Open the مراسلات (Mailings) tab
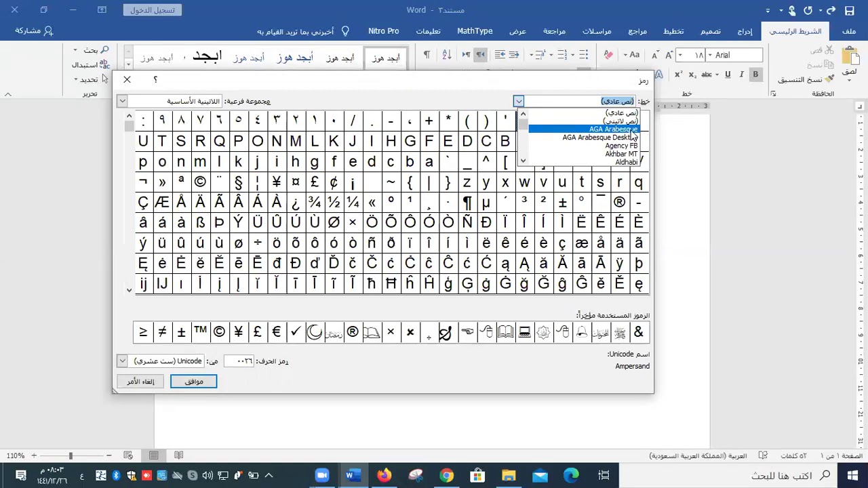The width and height of the screenshot is (868, 488). [597, 31]
